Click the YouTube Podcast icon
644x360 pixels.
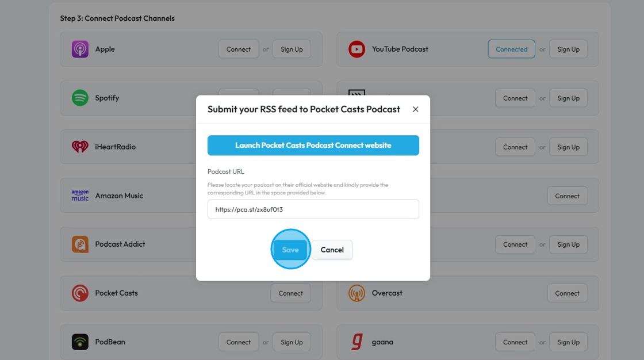pyautogui.click(x=356, y=49)
